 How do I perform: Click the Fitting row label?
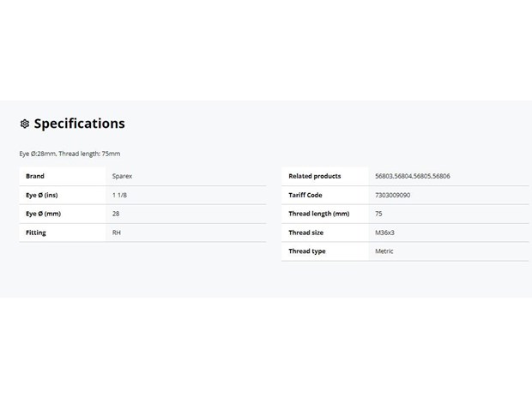click(36, 233)
